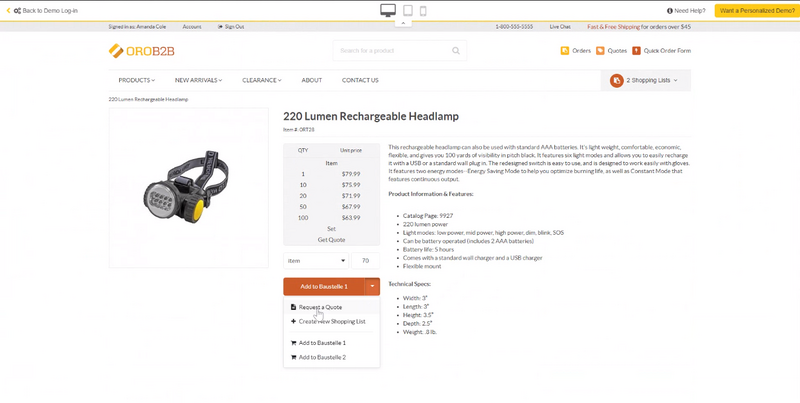Open the Item unit dropdown
Screen dimensions: 800x403
click(315, 260)
